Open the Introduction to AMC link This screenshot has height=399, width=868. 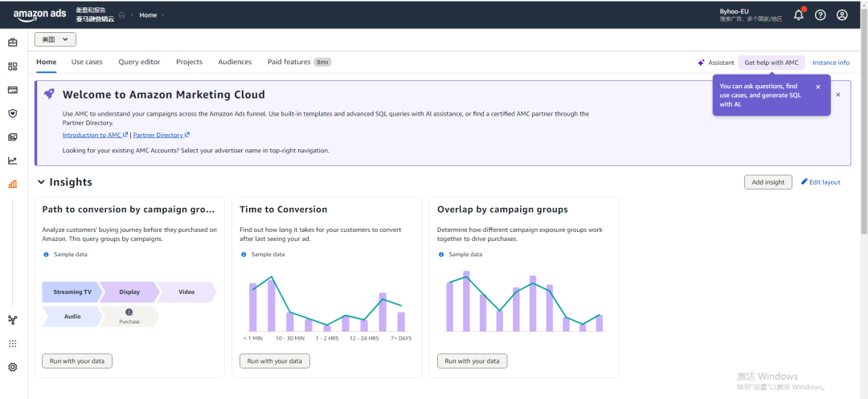point(95,135)
